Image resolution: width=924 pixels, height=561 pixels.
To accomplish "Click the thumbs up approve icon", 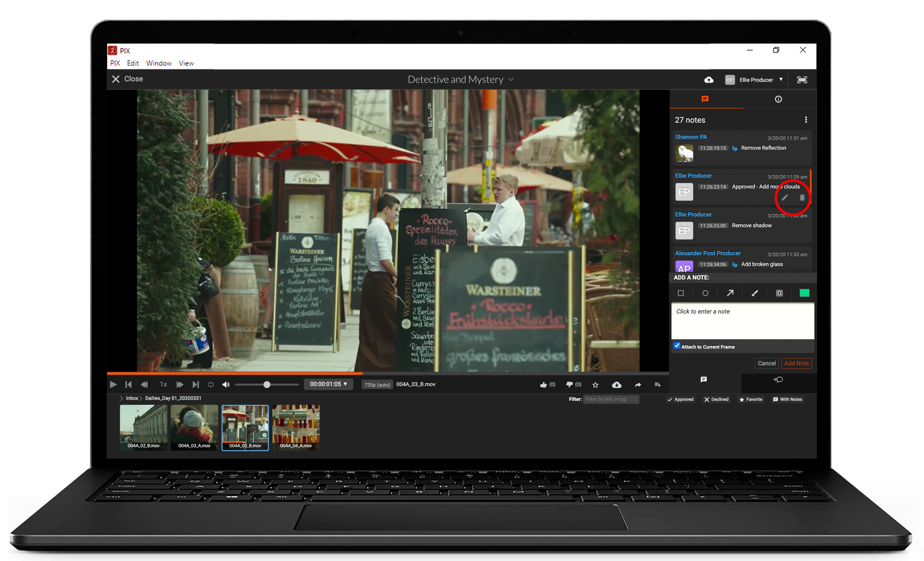I will 543,385.
